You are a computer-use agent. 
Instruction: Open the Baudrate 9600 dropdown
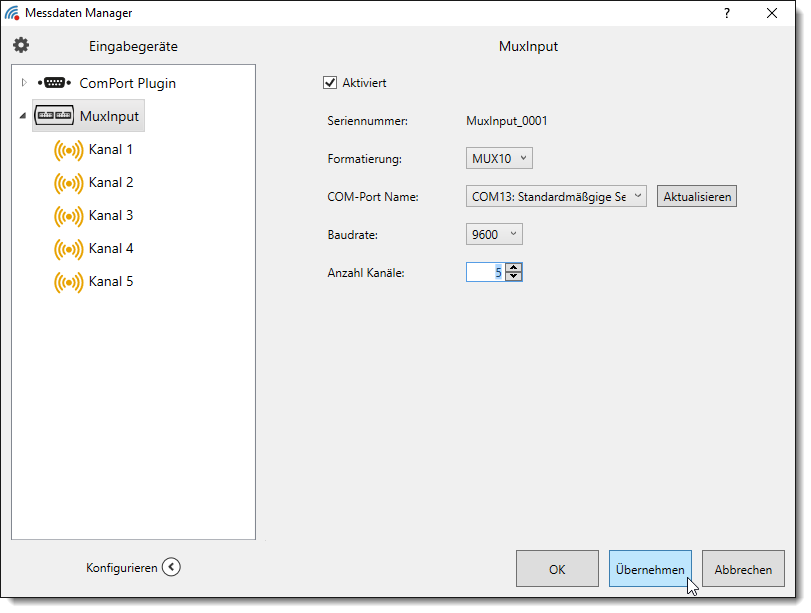[x=494, y=234]
